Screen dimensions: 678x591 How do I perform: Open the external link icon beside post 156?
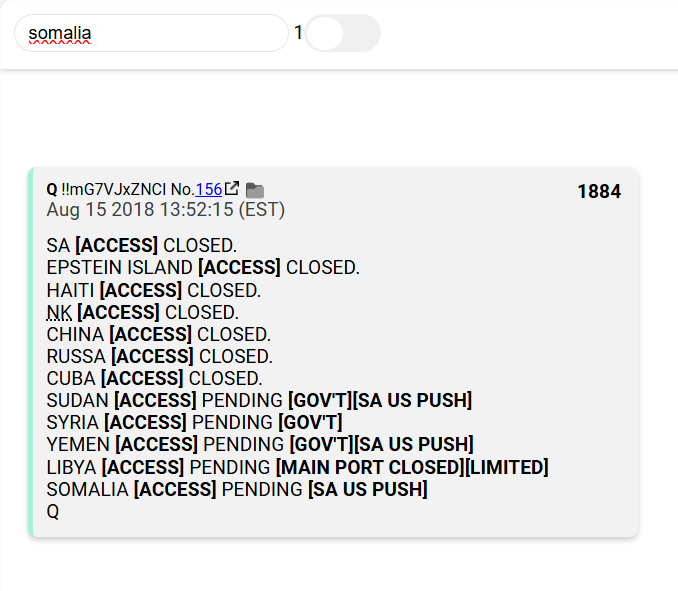(x=232, y=189)
